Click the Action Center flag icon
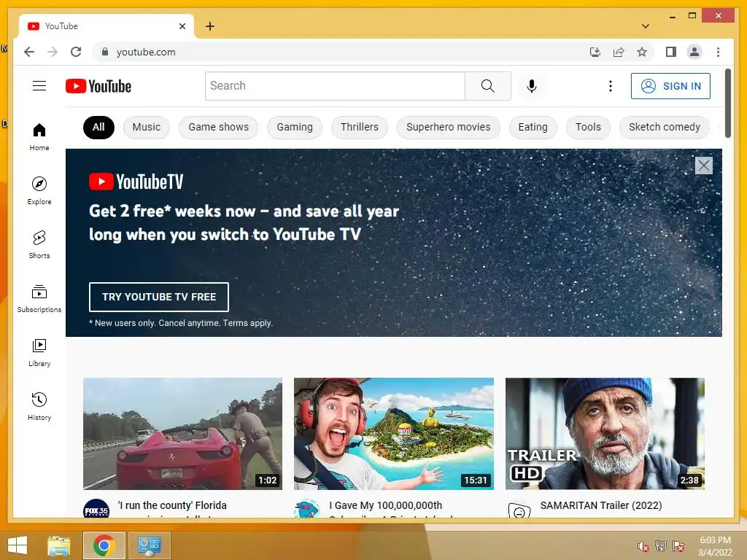The height and width of the screenshot is (560, 747). [x=678, y=546]
